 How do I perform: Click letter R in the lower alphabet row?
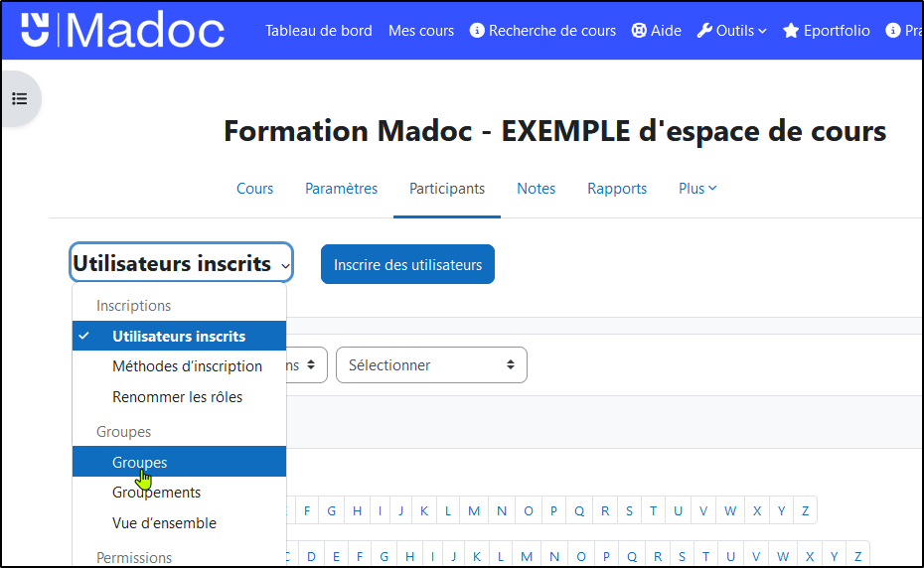click(658, 556)
